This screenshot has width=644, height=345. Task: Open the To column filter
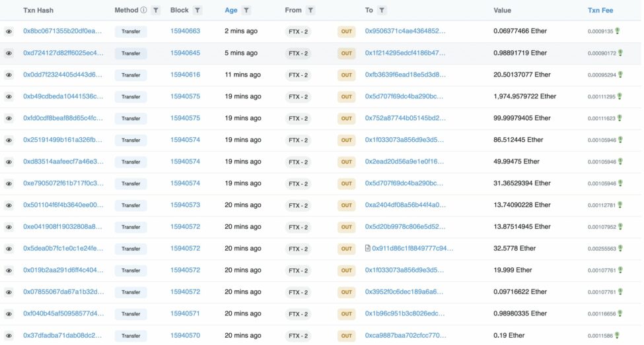pos(382,11)
